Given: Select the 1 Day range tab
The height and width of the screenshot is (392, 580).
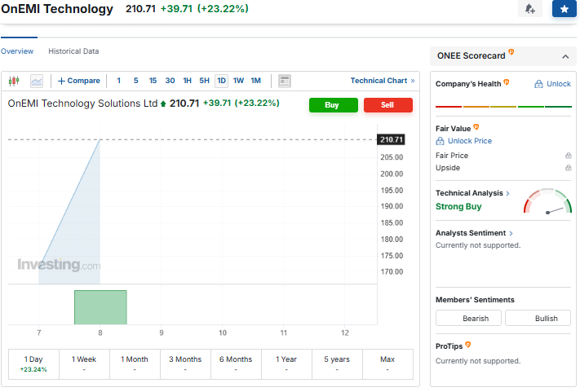Looking at the screenshot, I should click(33, 364).
